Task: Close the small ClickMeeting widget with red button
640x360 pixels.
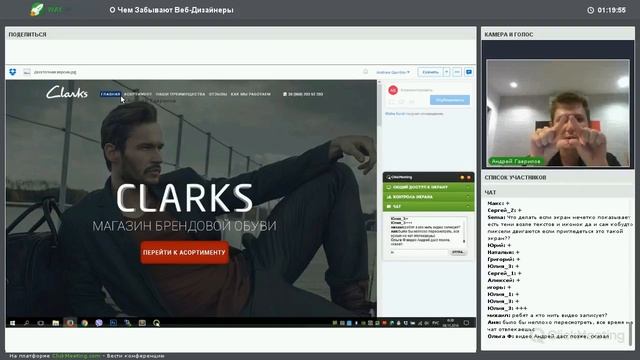Action: click(469, 178)
